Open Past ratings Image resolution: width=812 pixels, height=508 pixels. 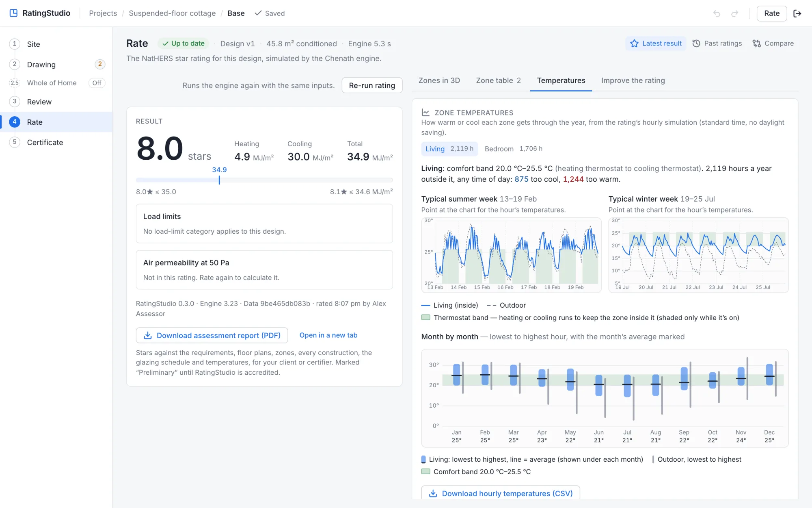pos(717,43)
